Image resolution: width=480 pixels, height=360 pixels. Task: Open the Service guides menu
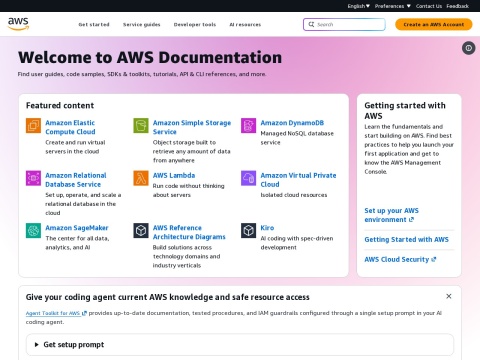142,24
